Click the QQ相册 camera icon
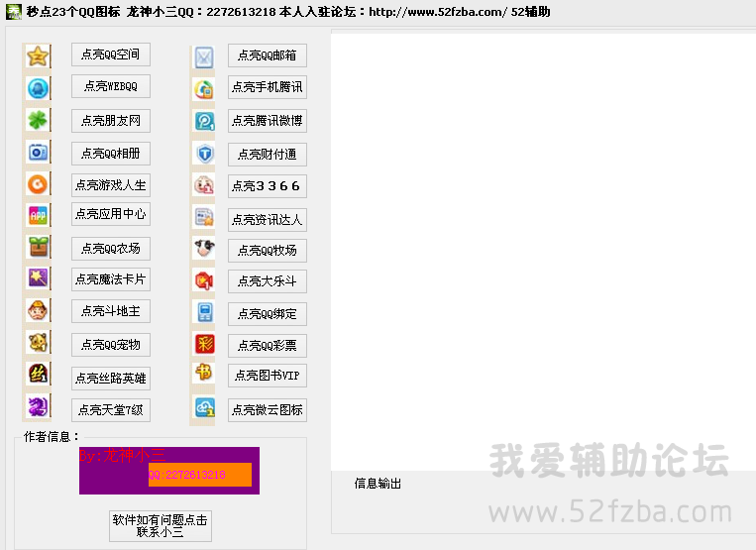Image resolution: width=756 pixels, height=550 pixels. click(x=38, y=153)
